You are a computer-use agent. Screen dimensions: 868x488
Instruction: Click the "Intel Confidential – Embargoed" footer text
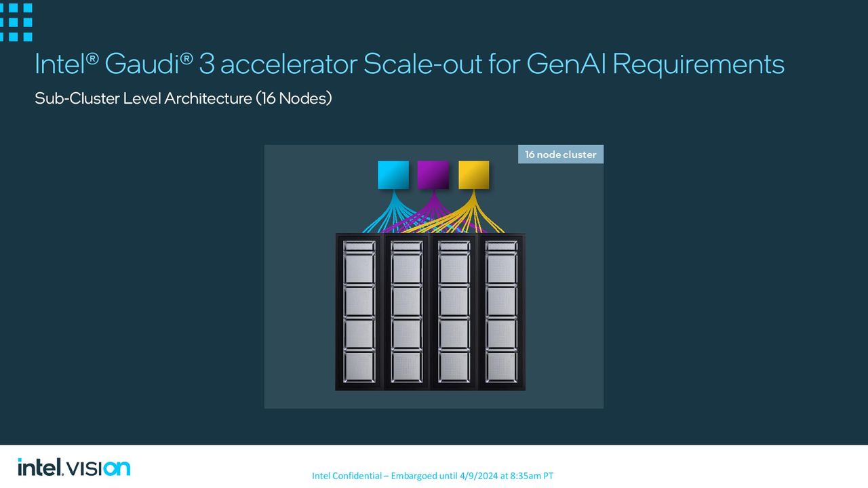pyautogui.click(x=433, y=476)
